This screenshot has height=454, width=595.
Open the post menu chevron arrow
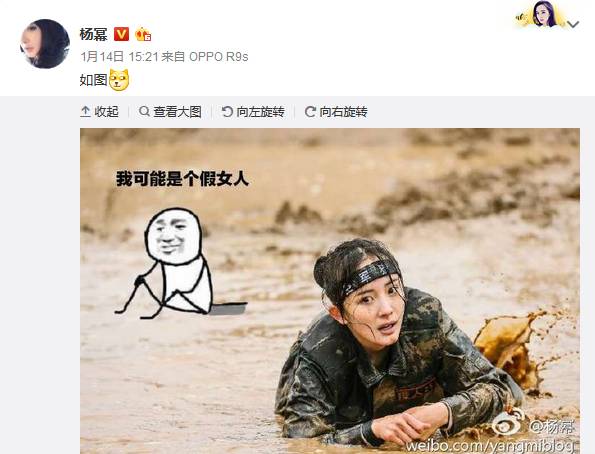point(573,24)
